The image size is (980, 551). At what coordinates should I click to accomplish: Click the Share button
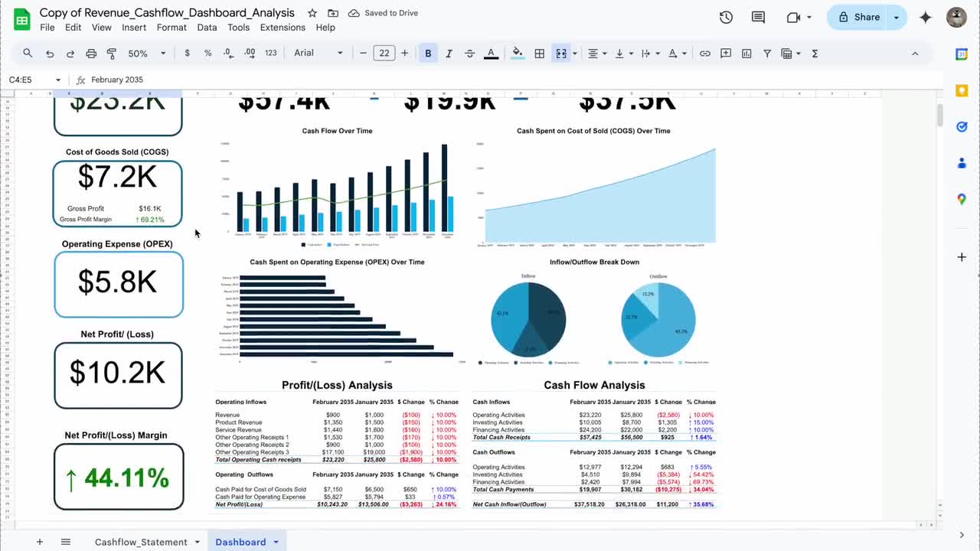tap(857, 18)
